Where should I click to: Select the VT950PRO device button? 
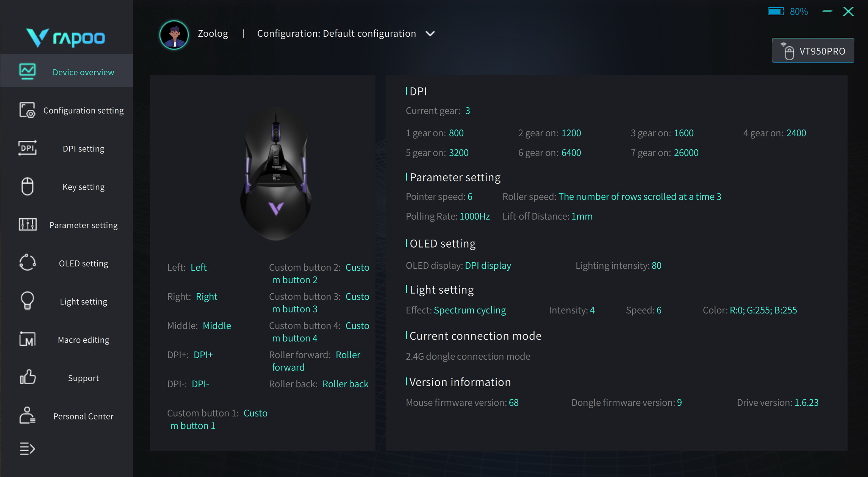coord(813,51)
